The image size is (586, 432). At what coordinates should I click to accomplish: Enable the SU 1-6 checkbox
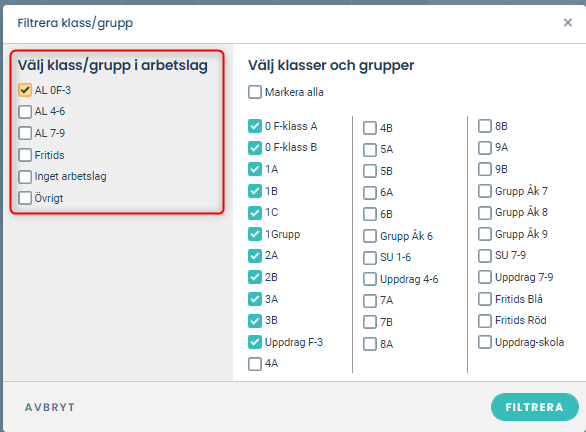click(370, 257)
